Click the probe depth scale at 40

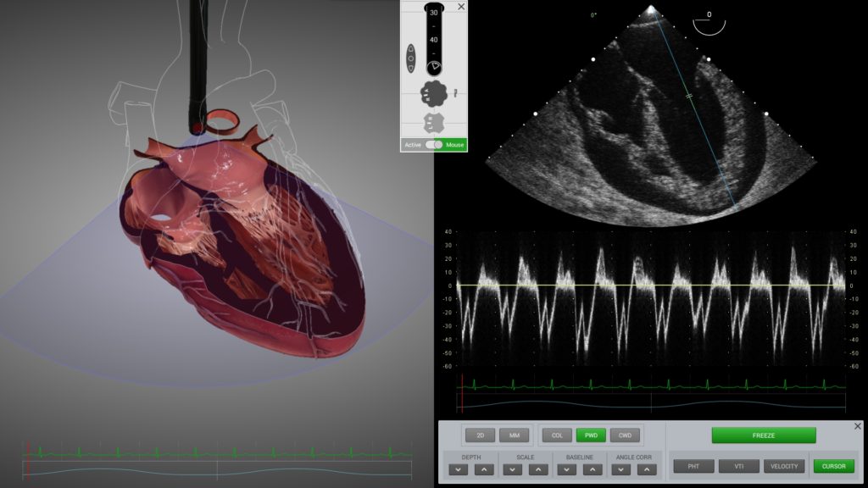(x=433, y=40)
